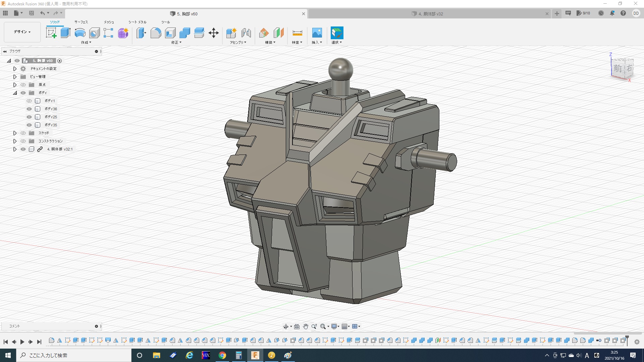
Task: Select the Move/Copy arrows tool
Action: [214, 33]
